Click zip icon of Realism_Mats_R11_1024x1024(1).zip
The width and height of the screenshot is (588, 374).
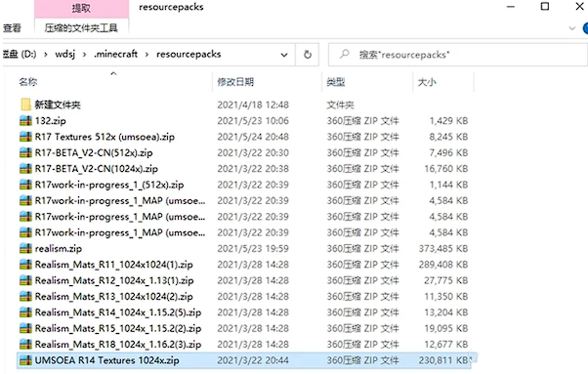[25, 265]
